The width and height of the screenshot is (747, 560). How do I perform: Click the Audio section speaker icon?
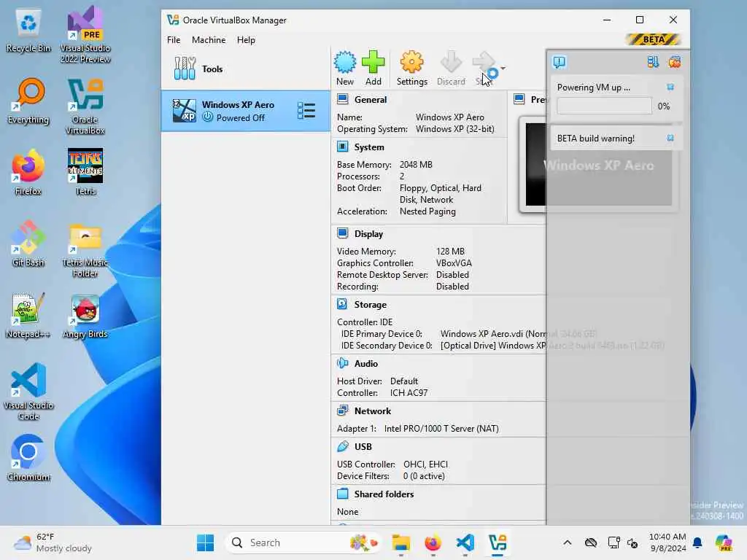coord(343,363)
